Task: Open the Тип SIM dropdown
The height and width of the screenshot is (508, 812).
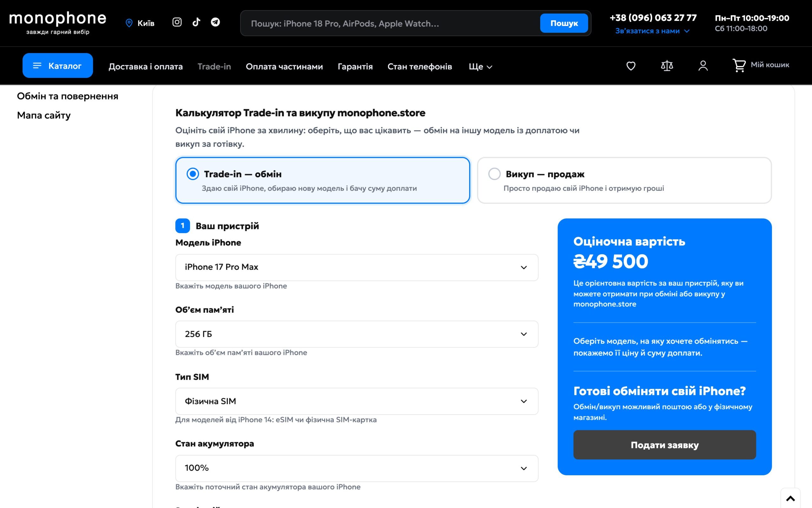Action: pos(357,401)
